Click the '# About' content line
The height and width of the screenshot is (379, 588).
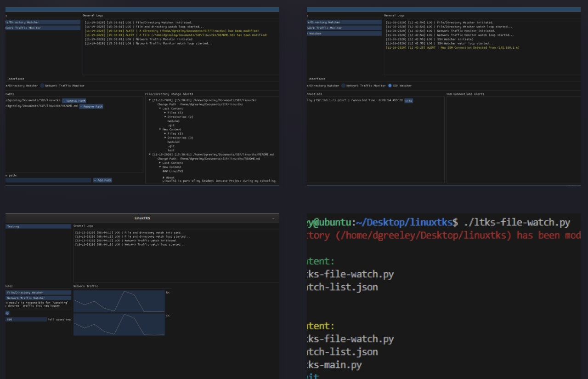(x=169, y=177)
